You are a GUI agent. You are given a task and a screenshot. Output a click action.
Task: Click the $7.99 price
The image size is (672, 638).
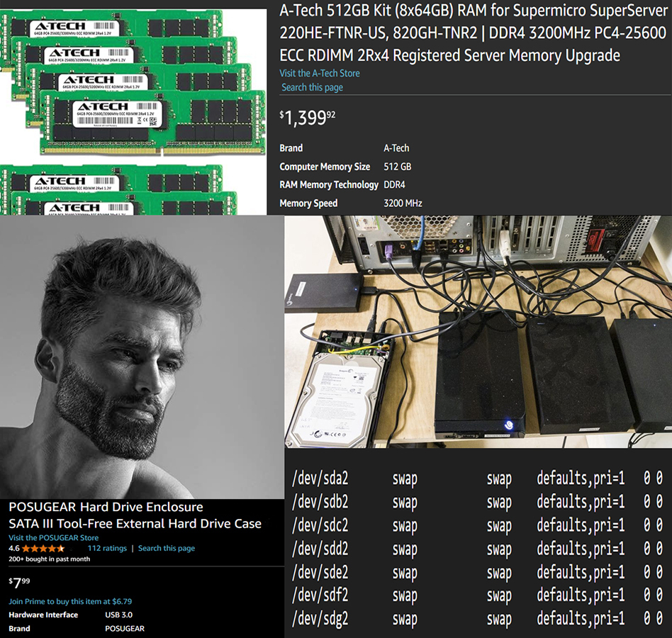click(19, 583)
